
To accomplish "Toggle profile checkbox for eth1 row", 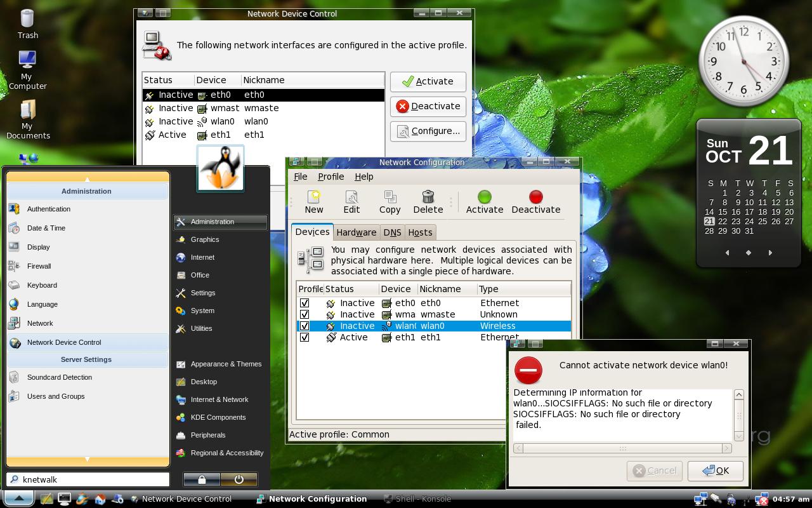I will click(x=304, y=337).
